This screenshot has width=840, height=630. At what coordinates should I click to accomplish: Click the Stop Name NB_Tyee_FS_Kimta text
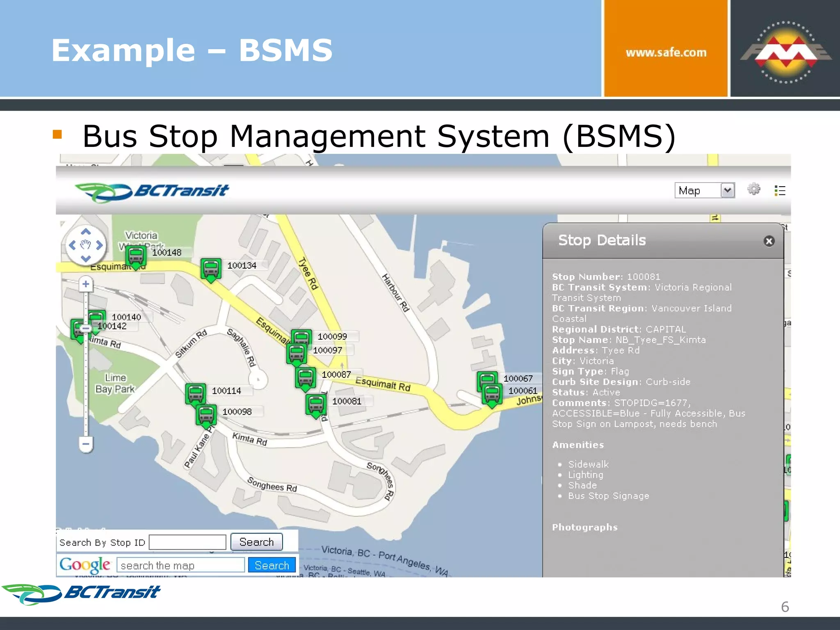coord(629,340)
